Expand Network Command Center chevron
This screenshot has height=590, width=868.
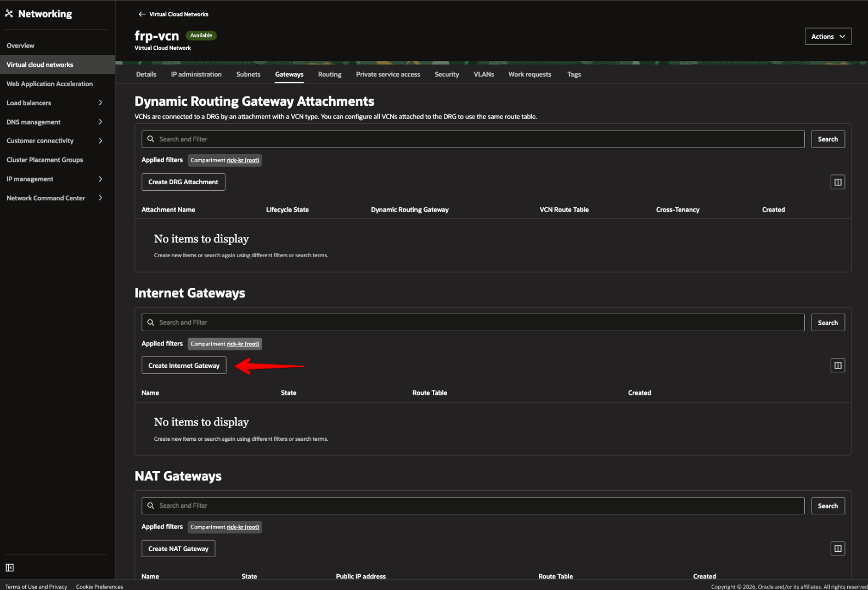pos(100,198)
